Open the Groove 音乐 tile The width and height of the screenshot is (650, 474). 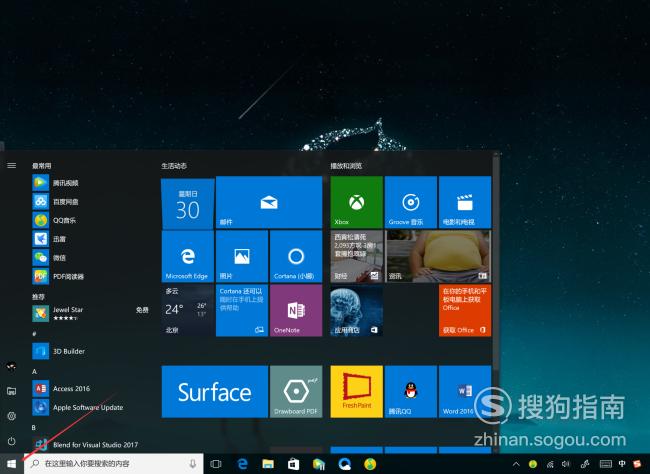[411, 202]
